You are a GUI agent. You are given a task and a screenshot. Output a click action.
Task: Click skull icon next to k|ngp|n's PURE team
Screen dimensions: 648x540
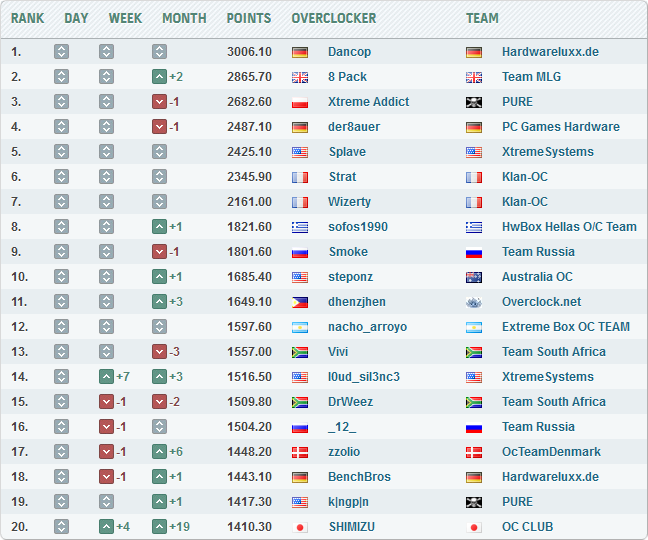[x=474, y=502]
